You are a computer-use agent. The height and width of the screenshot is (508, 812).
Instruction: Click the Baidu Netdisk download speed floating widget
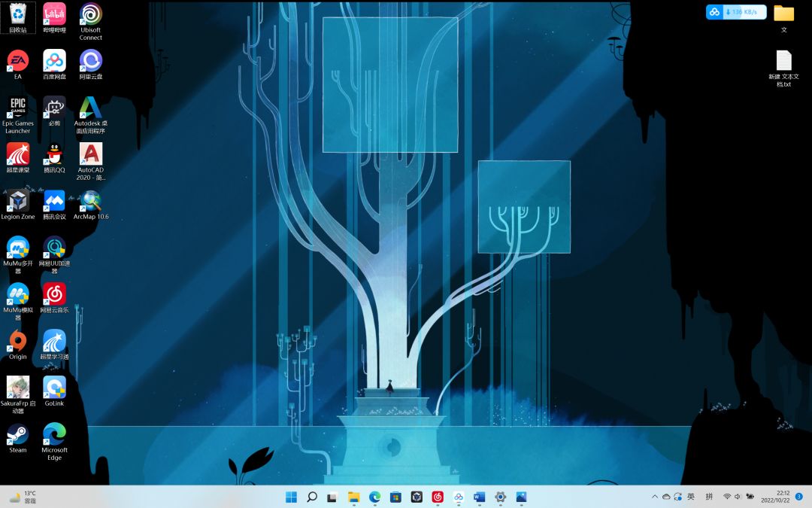tap(736, 12)
